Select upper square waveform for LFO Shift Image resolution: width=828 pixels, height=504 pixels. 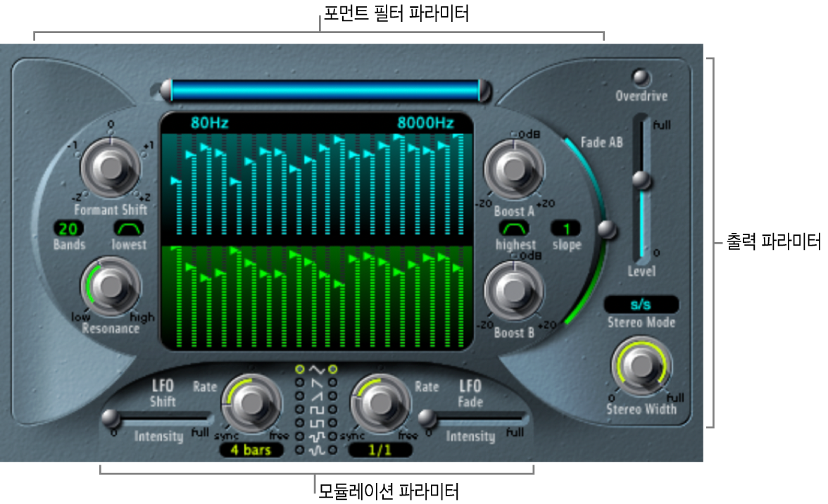click(299, 410)
